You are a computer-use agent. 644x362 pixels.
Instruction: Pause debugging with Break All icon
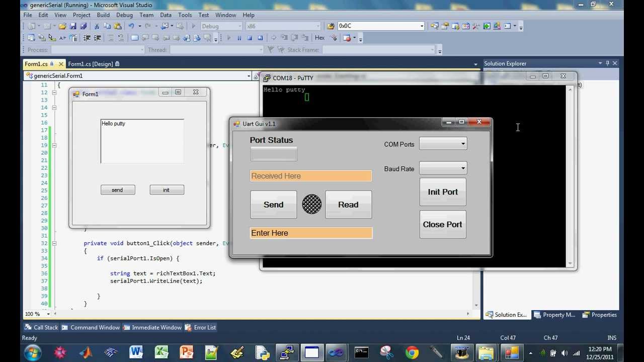pos(239,38)
